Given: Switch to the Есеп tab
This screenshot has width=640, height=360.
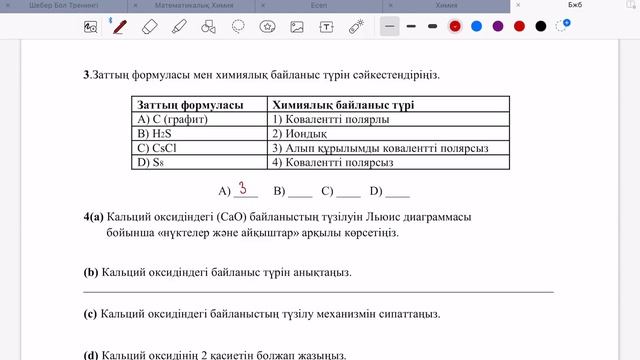Looking at the screenshot, I should click(x=319, y=5).
